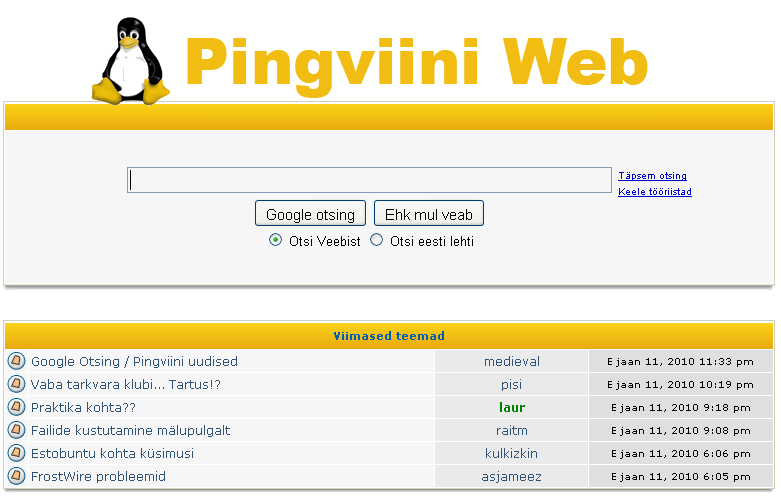Open the Täpsem otsing link
This screenshot has width=781, height=500.
pos(652,176)
